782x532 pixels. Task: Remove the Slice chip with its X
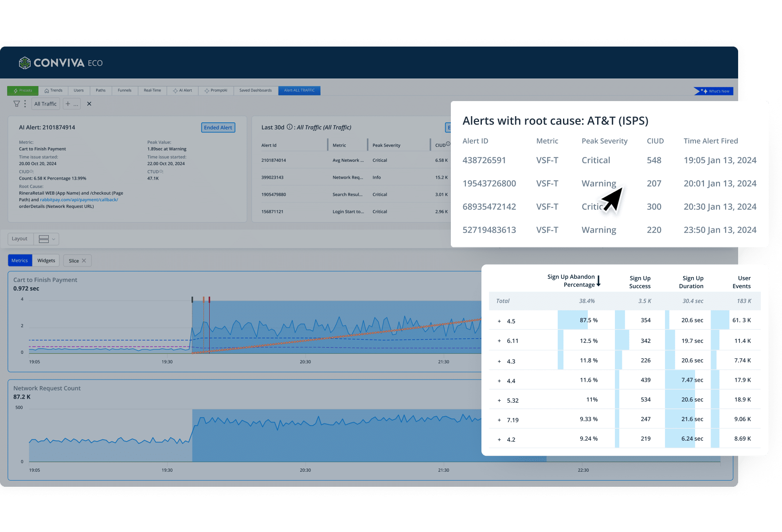(x=84, y=261)
